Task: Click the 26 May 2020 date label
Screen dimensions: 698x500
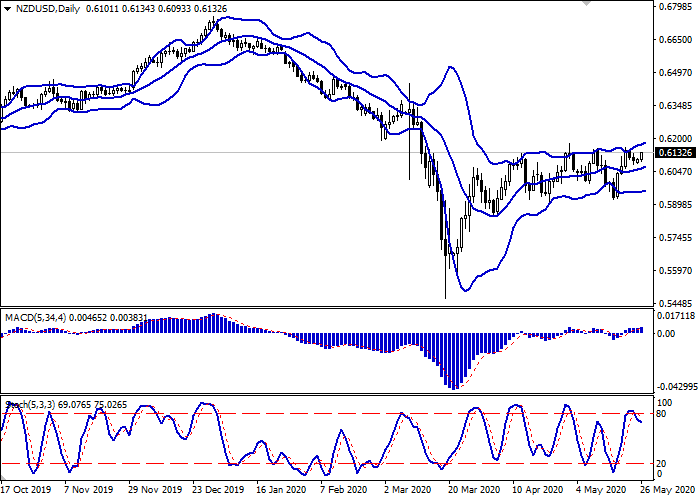Action: 666,492
